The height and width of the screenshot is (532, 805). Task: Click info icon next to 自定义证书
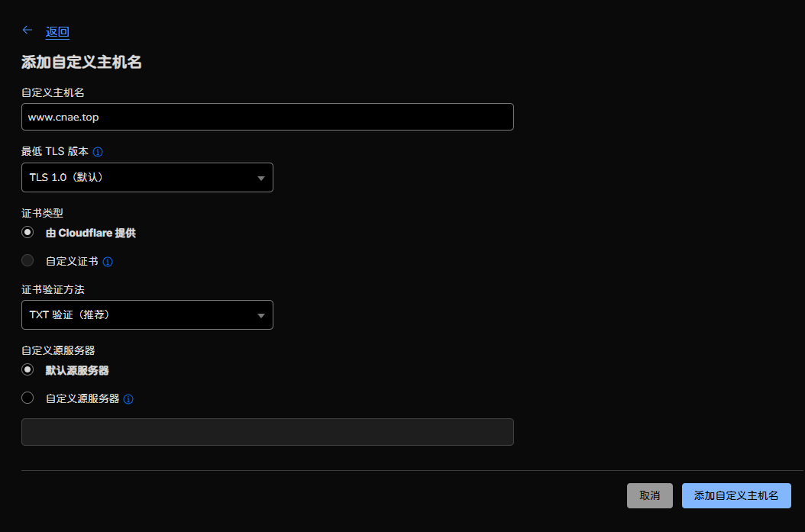(x=108, y=262)
